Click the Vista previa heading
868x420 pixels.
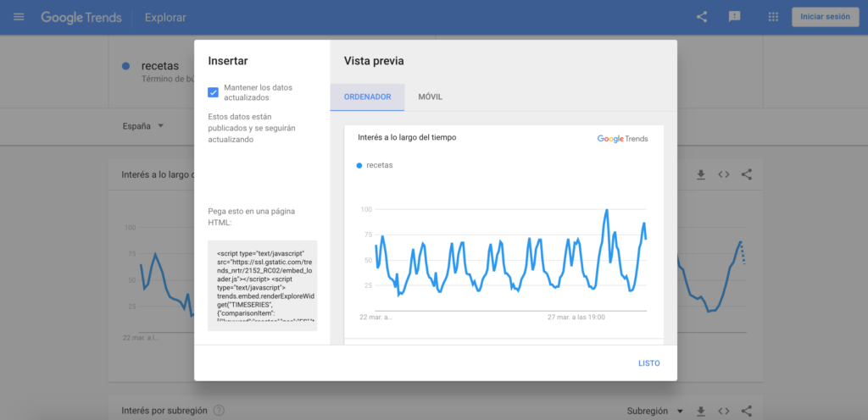pos(374,61)
